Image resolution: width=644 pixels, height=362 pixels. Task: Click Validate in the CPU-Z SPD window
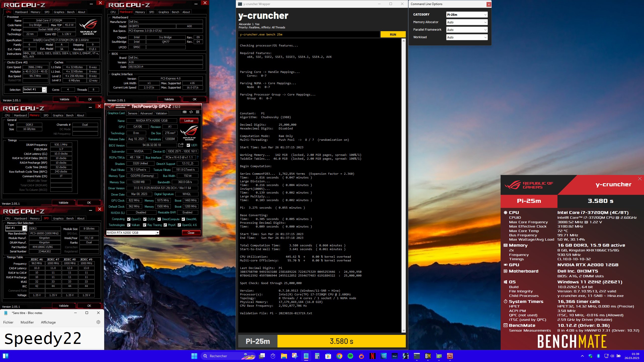(64, 306)
